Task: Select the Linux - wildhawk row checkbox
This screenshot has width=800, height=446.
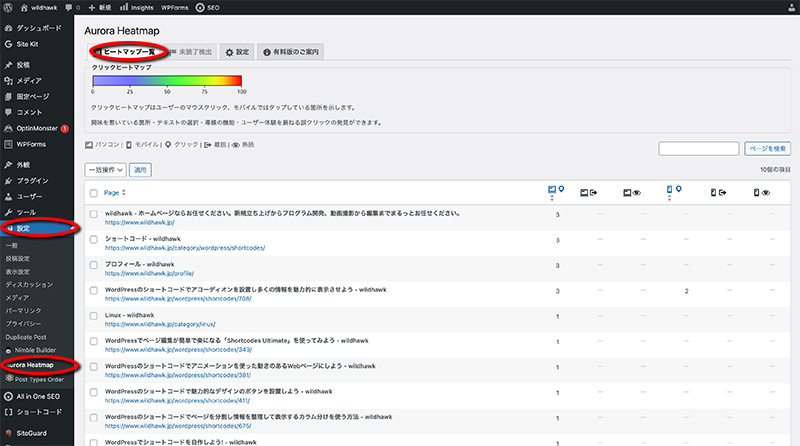Action: [x=94, y=315]
